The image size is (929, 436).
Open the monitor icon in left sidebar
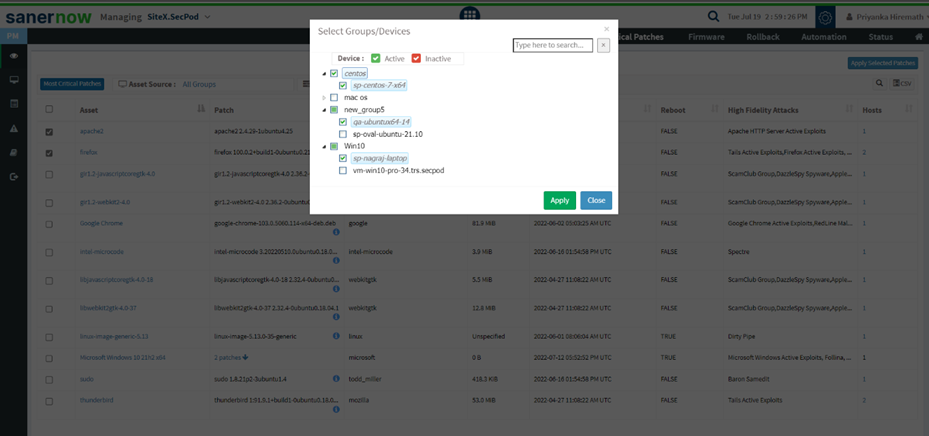point(14,80)
